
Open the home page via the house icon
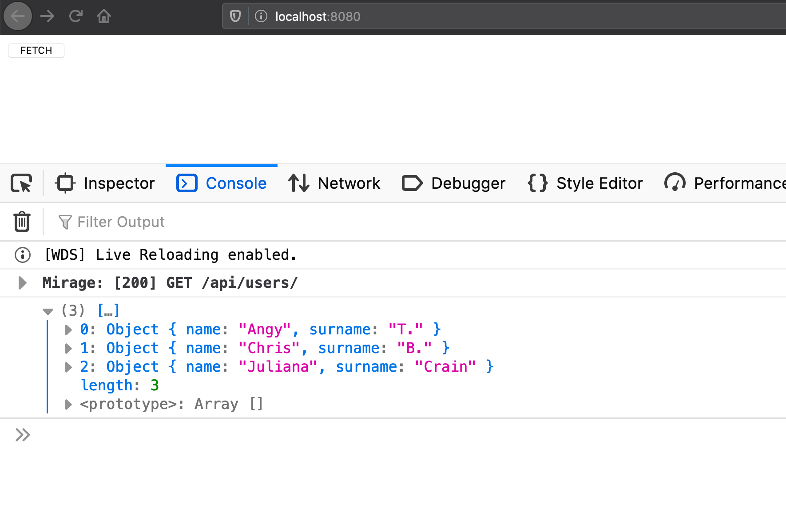coord(104,16)
